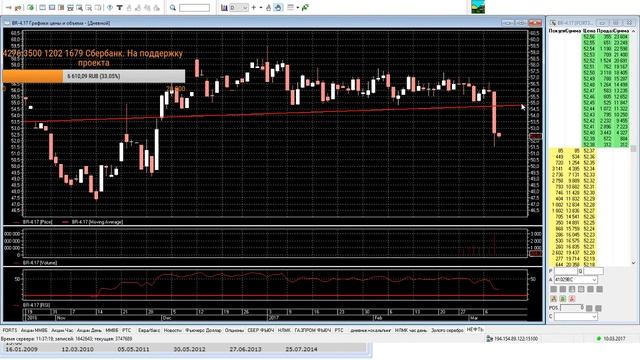This screenshot has height=360, width=640.
Task: Zoom out the chart with minus icon
Action: tap(261, 8)
